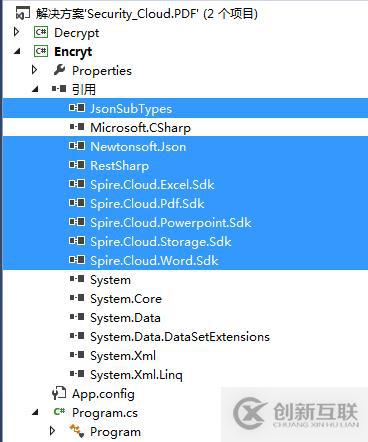The width and height of the screenshot is (368, 442).
Task: Open the Program.cs file
Action: 105,413
